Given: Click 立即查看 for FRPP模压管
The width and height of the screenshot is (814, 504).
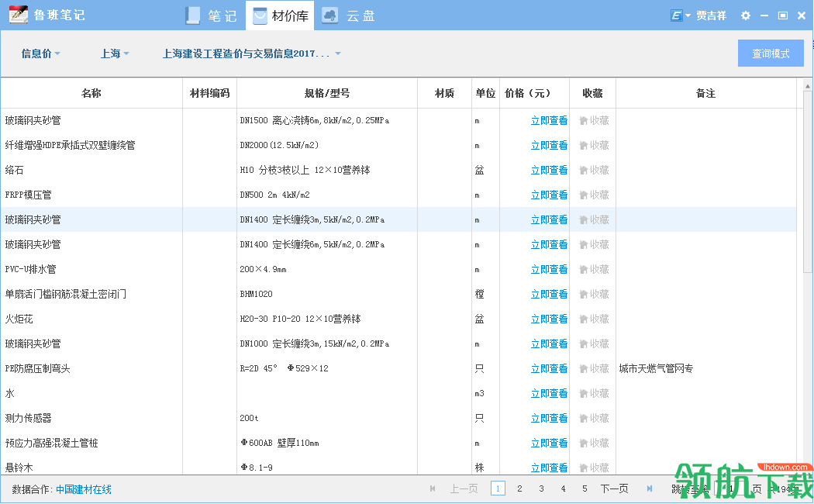Looking at the screenshot, I should click(x=549, y=195).
